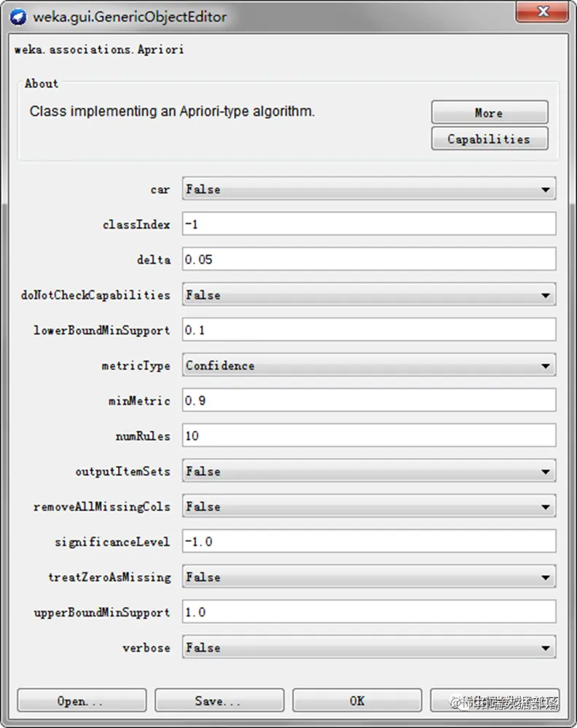Viewport: 577px width, 728px height.
Task: Open the metricType Confidence dropdown
Action: point(369,365)
